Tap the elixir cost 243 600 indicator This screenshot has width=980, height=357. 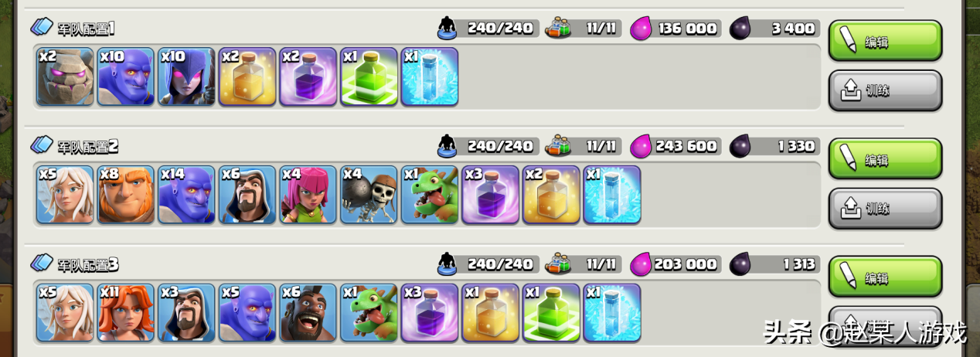(675, 146)
